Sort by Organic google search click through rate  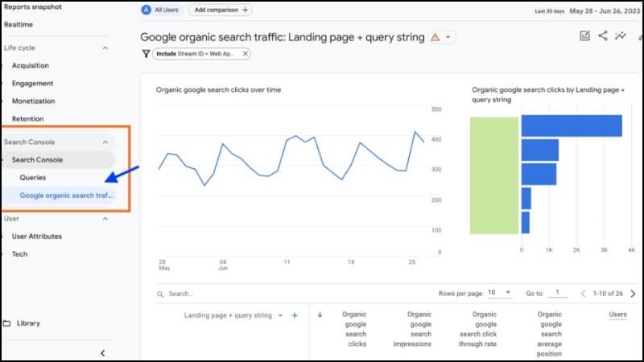[477, 329]
